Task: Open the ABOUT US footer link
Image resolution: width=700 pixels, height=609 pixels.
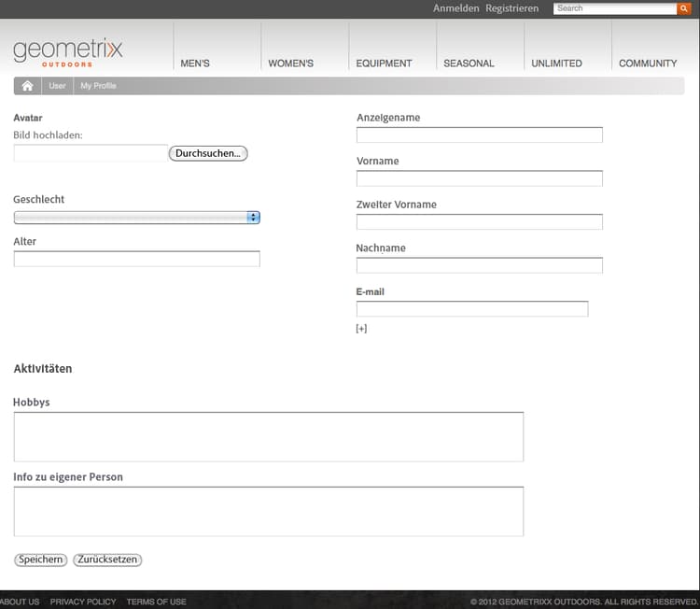Action: [20, 602]
